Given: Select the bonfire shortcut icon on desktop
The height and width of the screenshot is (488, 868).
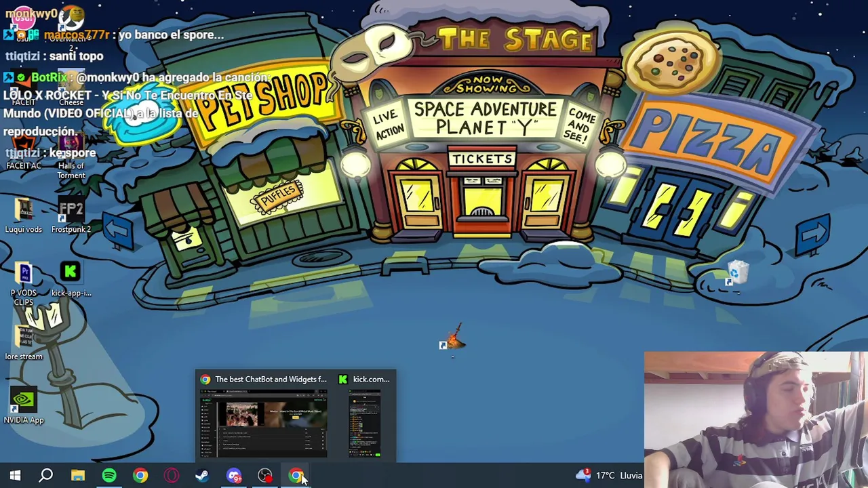Looking at the screenshot, I should point(452,337).
